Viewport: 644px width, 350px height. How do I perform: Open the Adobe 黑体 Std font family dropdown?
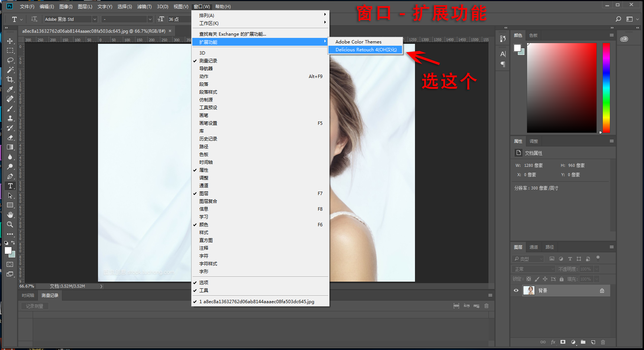coord(95,19)
